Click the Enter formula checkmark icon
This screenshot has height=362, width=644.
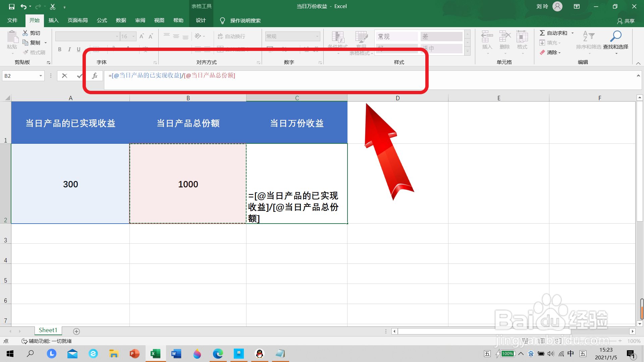point(79,76)
